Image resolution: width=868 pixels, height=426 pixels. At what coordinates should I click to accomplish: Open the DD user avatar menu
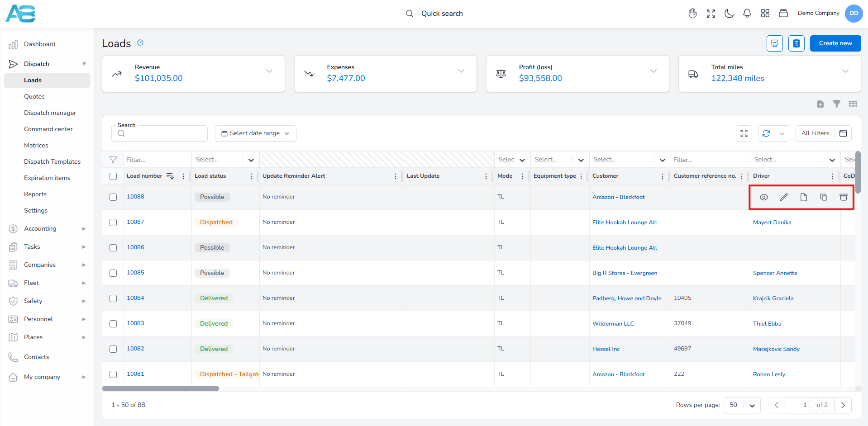[x=854, y=13]
